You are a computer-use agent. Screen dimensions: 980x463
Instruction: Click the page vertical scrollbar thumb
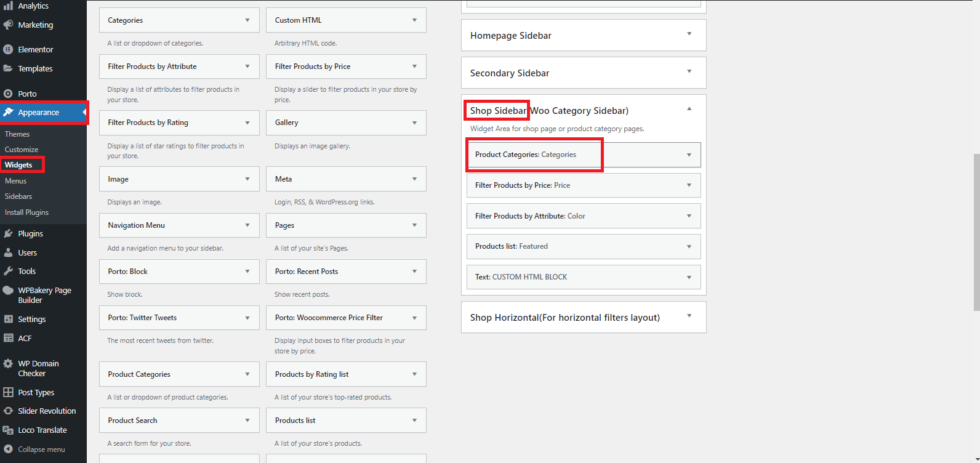pyautogui.click(x=976, y=232)
